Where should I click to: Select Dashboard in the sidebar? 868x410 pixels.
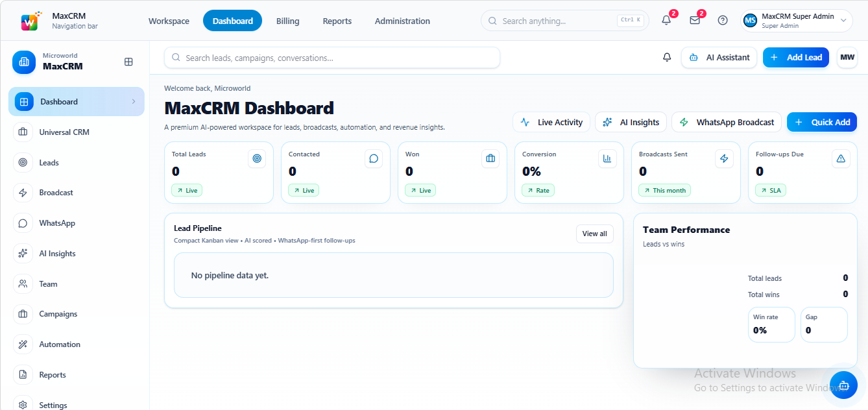pyautogui.click(x=77, y=101)
